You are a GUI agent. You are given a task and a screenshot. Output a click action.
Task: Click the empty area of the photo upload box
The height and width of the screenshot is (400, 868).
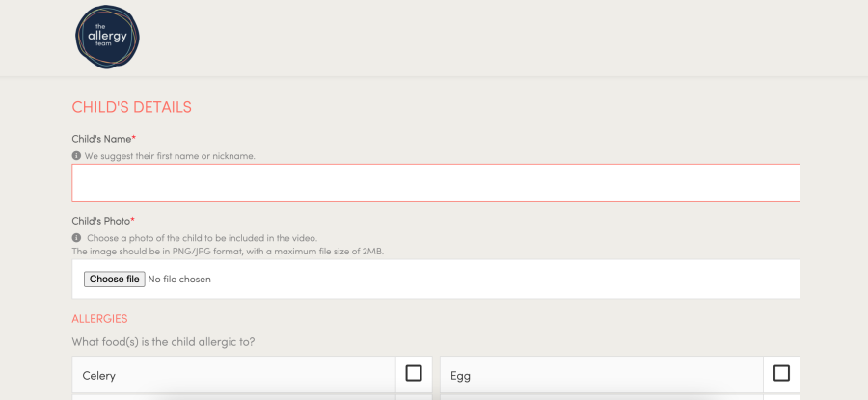click(502, 280)
